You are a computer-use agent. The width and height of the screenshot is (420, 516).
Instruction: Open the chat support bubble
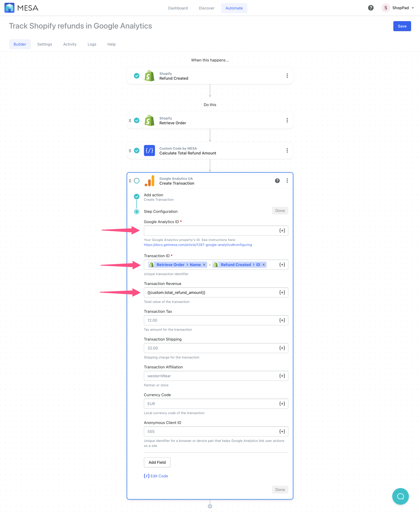(400, 496)
